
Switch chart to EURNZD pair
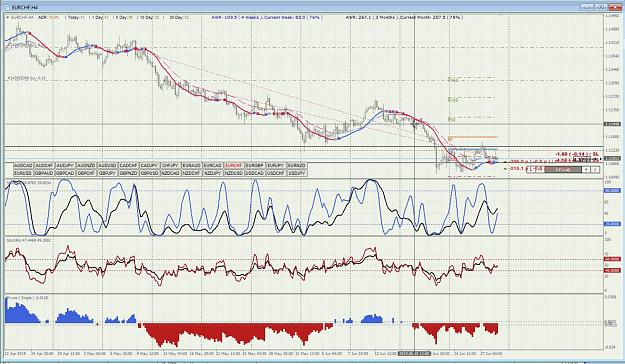[x=297, y=165]
